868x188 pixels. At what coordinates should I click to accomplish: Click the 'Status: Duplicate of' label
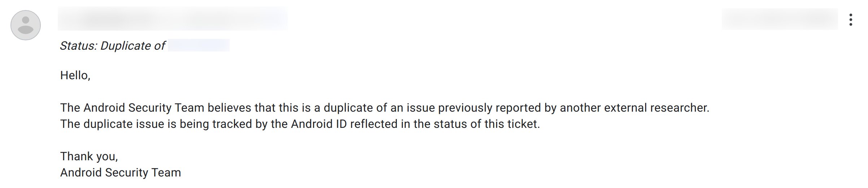coord(113,46)
